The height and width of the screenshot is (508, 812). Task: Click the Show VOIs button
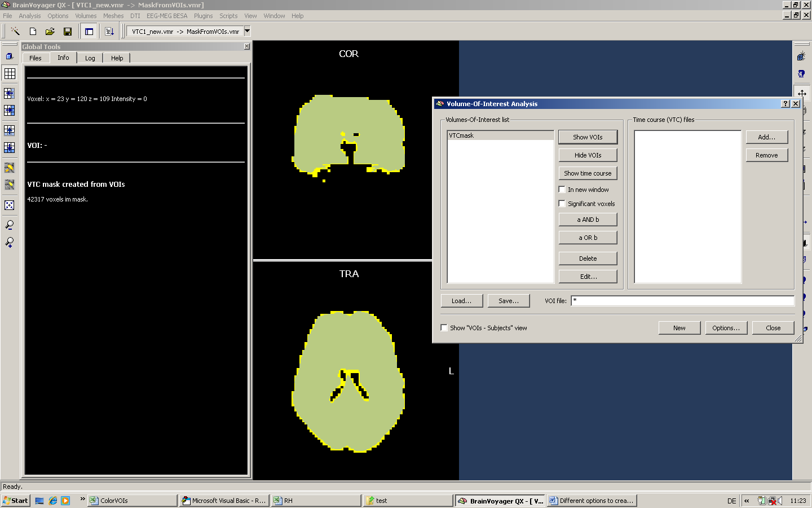[x=588, y=137]
